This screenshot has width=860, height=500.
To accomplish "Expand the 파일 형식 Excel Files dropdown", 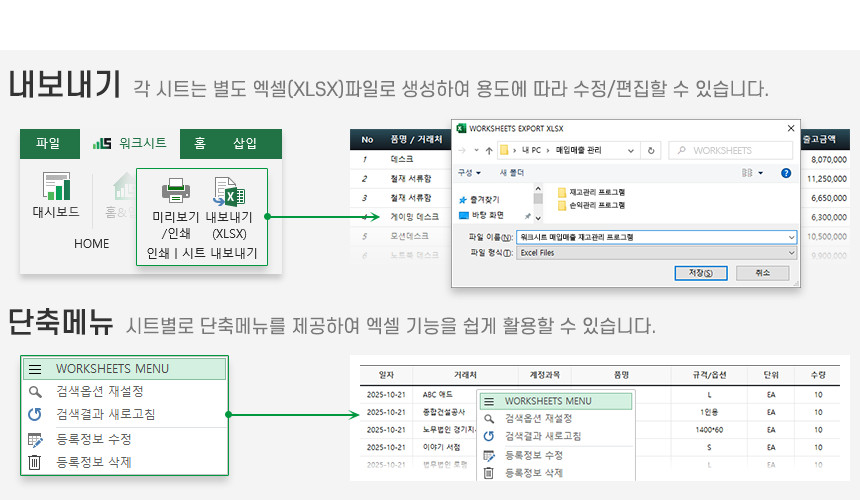I will tap(791, 253).
